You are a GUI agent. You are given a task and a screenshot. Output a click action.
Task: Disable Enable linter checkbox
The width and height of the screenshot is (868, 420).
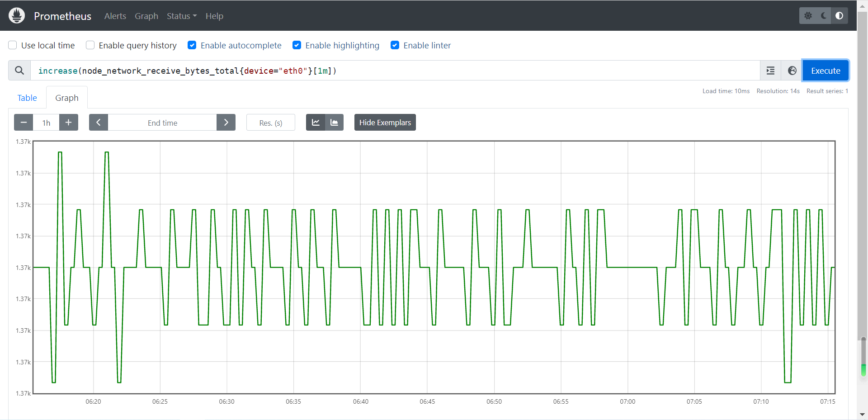pyautogui.click(x=395, y=45)
